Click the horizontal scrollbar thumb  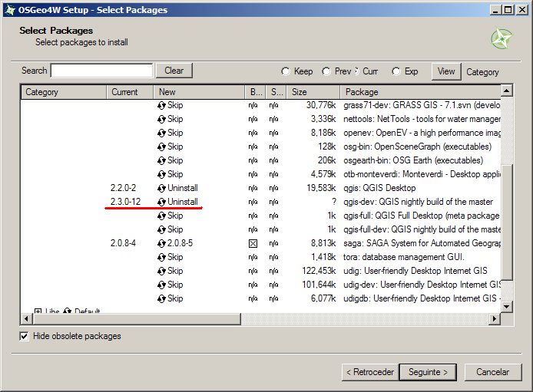[x=137, y=318]
